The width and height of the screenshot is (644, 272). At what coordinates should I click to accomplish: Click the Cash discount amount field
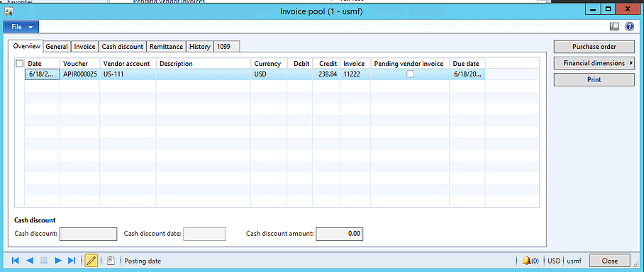point(339,234)
